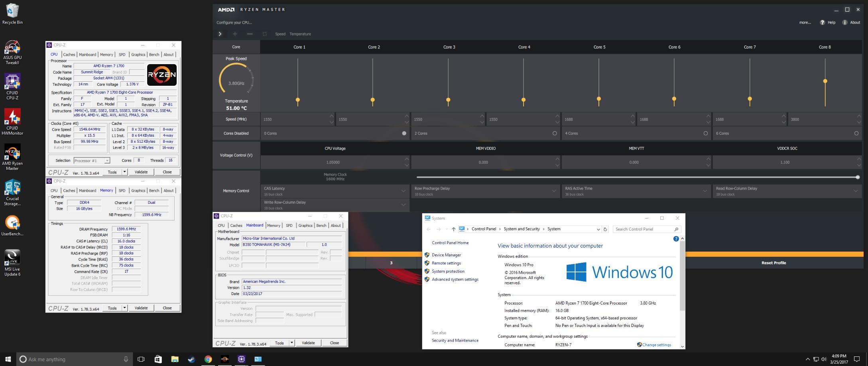The height and width of the screenshot is (366, 868).
Task: Open Processor #1 selection dropdown in CPU-Z
Action: pos(92,161)
